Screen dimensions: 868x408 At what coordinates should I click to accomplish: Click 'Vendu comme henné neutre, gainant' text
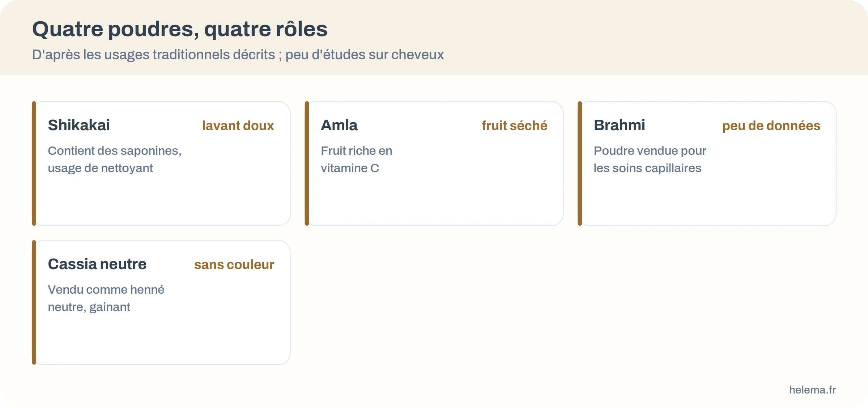pos(106,298)
